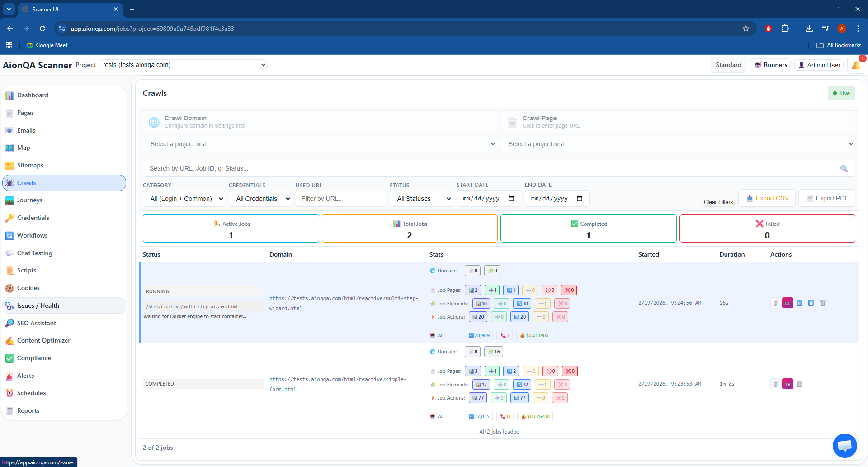This screenshot has width=868, height=467.
Task: Toggle the Live updates indicator
Action: [x=841, y=93]
